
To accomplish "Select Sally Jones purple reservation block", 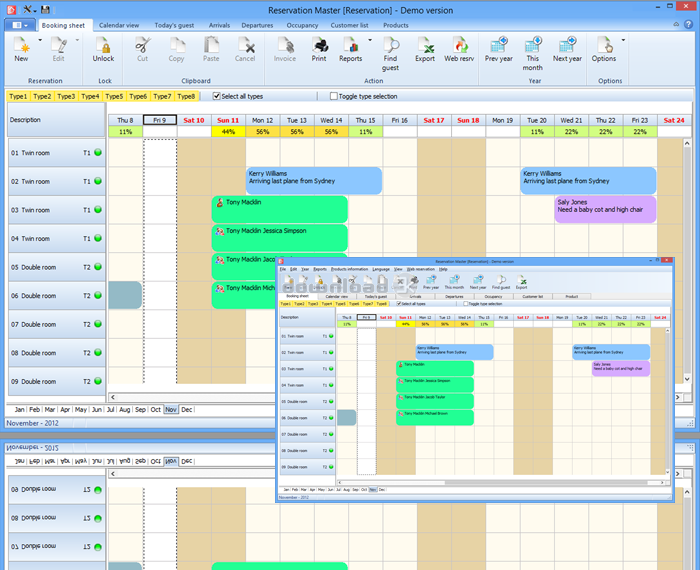I will (605, 209).
